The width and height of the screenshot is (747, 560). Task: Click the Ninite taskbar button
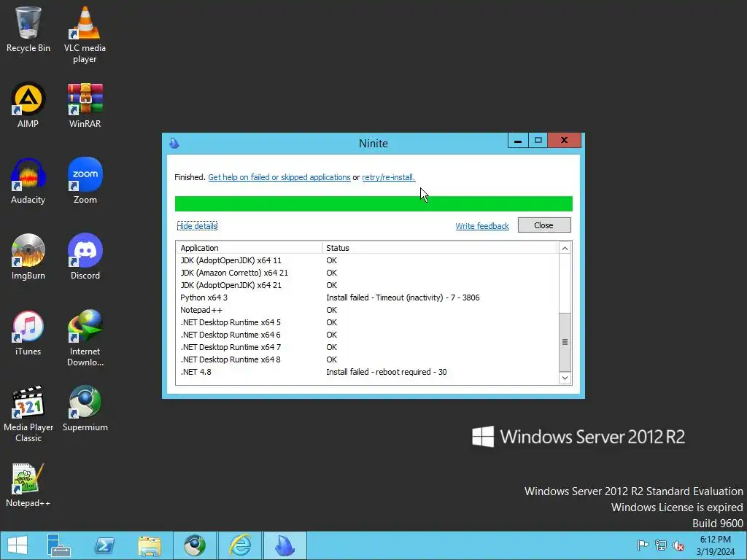(x=285, y=545)
